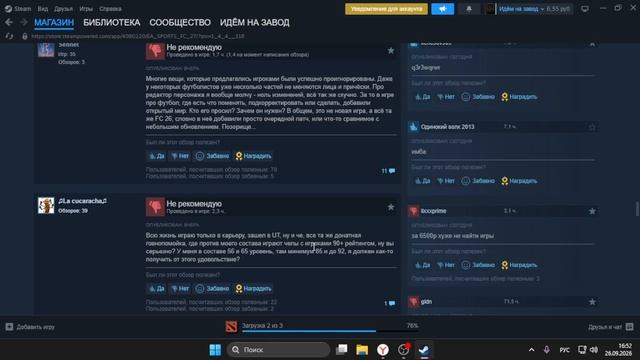Click thumbs-down icon on 'за 6500р' review
Viewport: 640px width, 360px height.
(x=413, y=211)
